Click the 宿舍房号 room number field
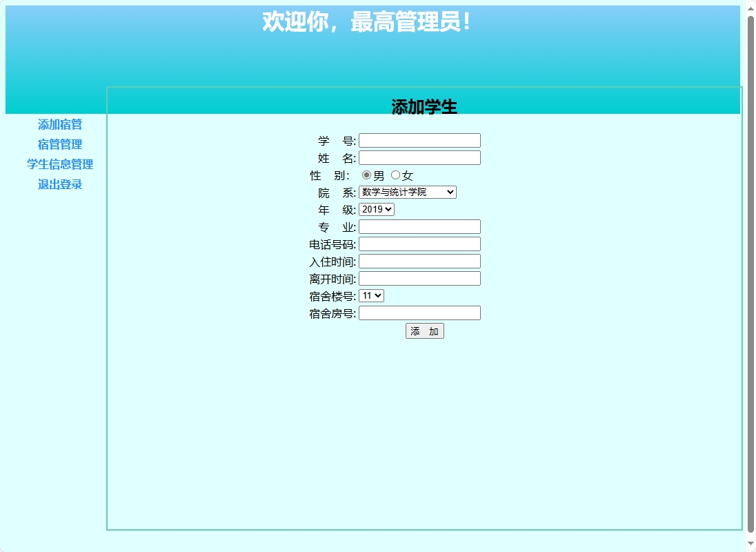 (419, 313)
